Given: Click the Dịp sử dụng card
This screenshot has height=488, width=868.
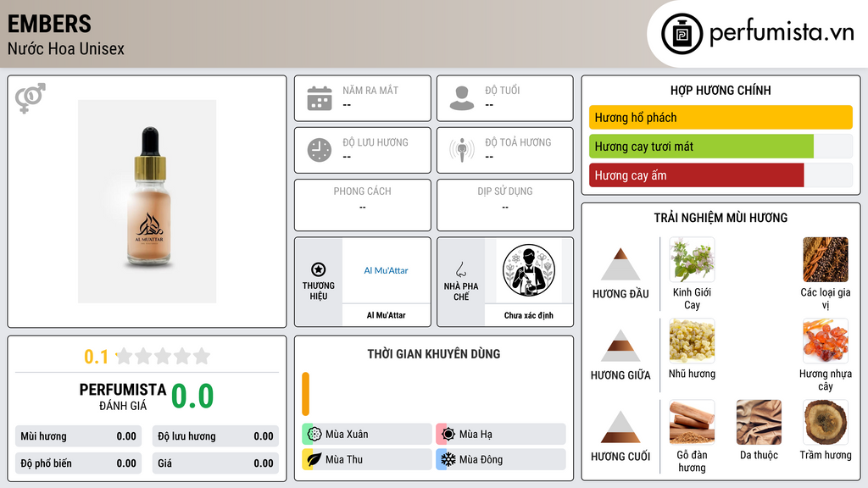Looking at the screenshot, I should 505,205.
